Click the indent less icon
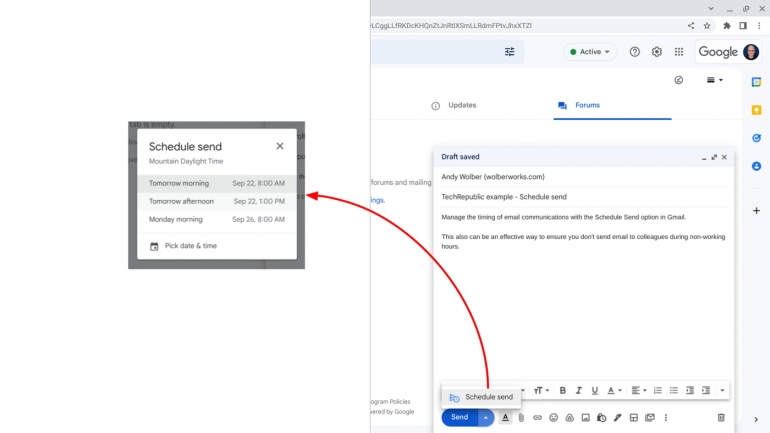The width and height of the screenshot is (770, 433). pos(690,390)
